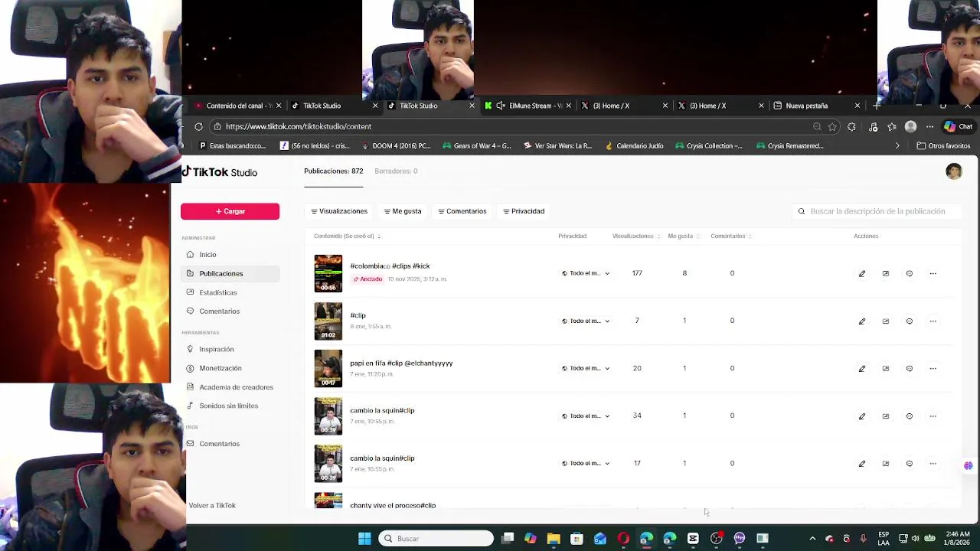This screenshot has height=551, width=980.
Task: Show hidden bookmarks with the overflow chevron
Action: coord(897,145)
